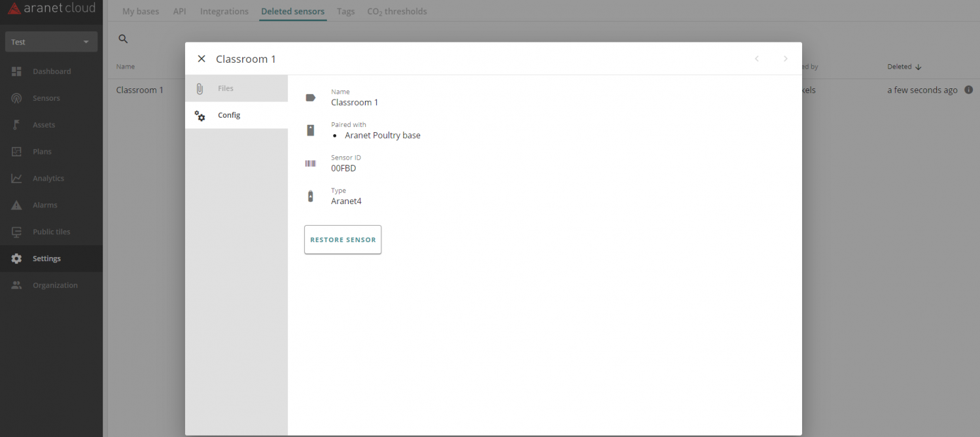Click the Sensor ID barcode icon
980x437 pixels.
pyautogui.click(x=311, y=164)
